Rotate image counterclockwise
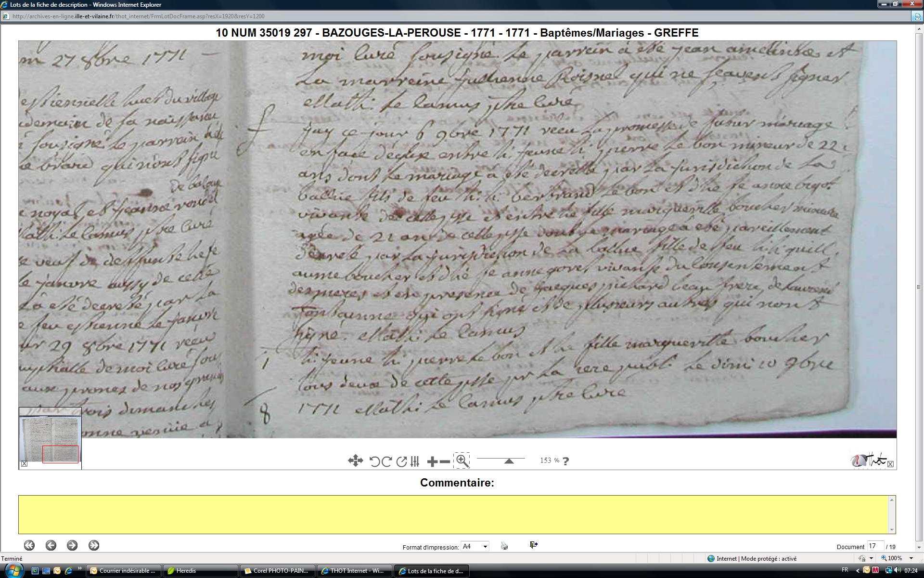 coord(374,461)
